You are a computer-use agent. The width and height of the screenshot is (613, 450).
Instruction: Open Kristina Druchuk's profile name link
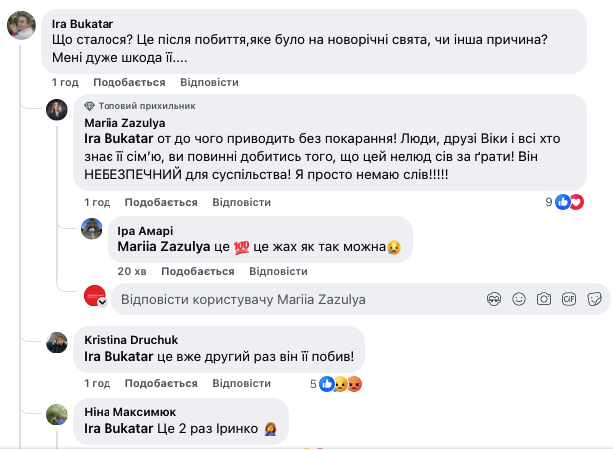pyautogui.click(x=130, y=339)
